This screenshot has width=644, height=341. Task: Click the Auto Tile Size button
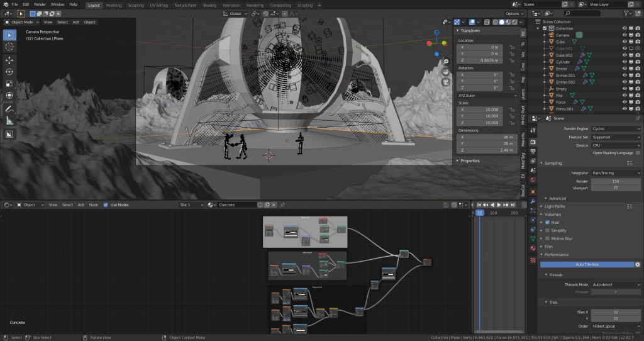[587, 265]
